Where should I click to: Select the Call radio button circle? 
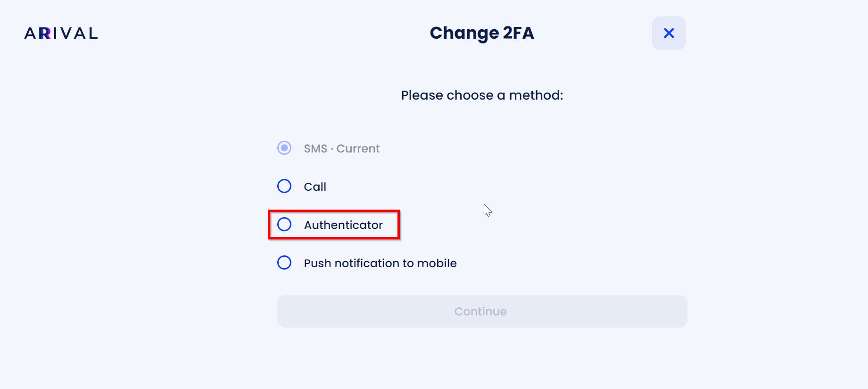pyautogui.click(x=284, y=186)
